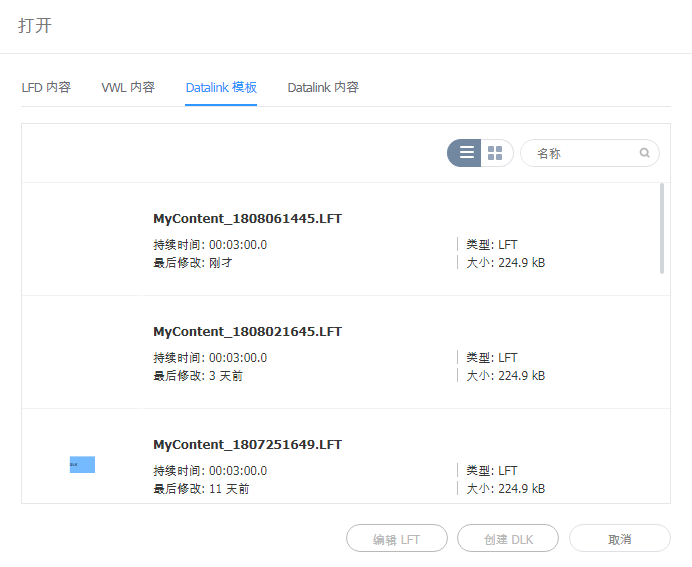Open the LFD 内容 tab

[46, 87]
